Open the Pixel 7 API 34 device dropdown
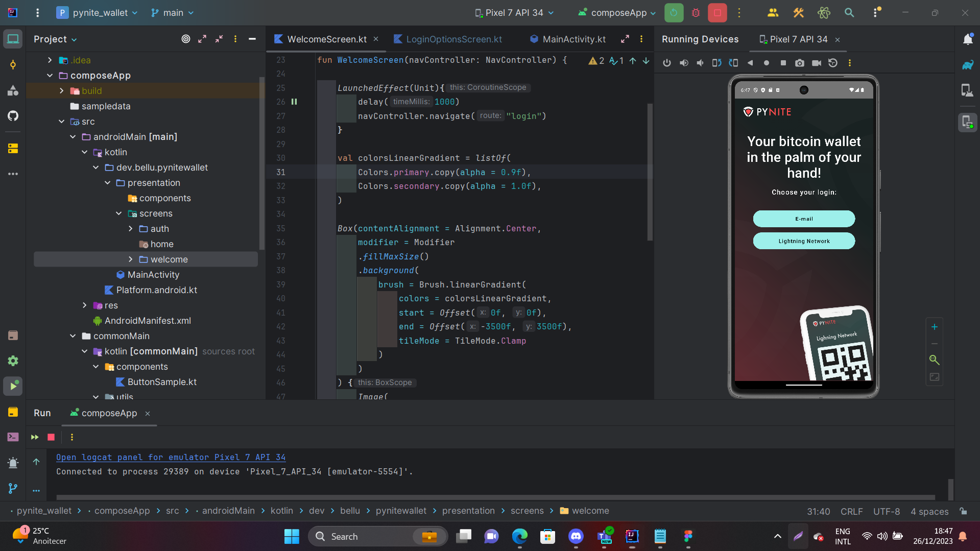This screenshot has width=980, height=551. [x=514, y=13]
